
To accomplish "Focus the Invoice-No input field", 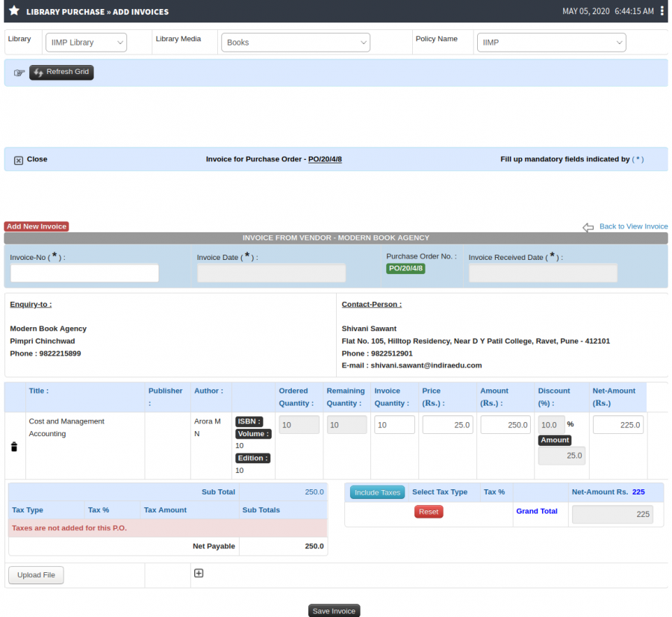I will click(x=84, y=273).
